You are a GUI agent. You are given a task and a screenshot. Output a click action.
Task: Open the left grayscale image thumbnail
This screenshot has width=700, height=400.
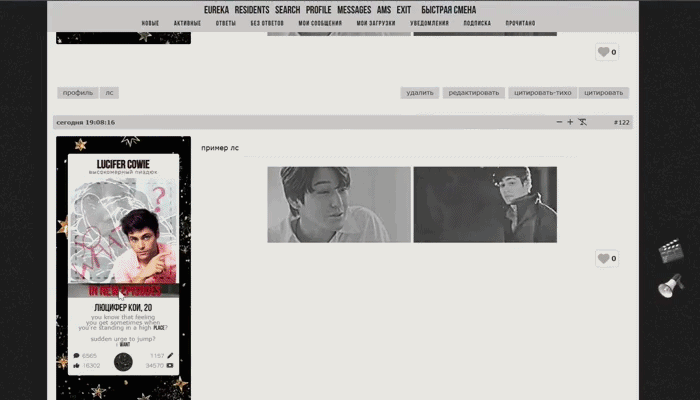pos(339,204)
